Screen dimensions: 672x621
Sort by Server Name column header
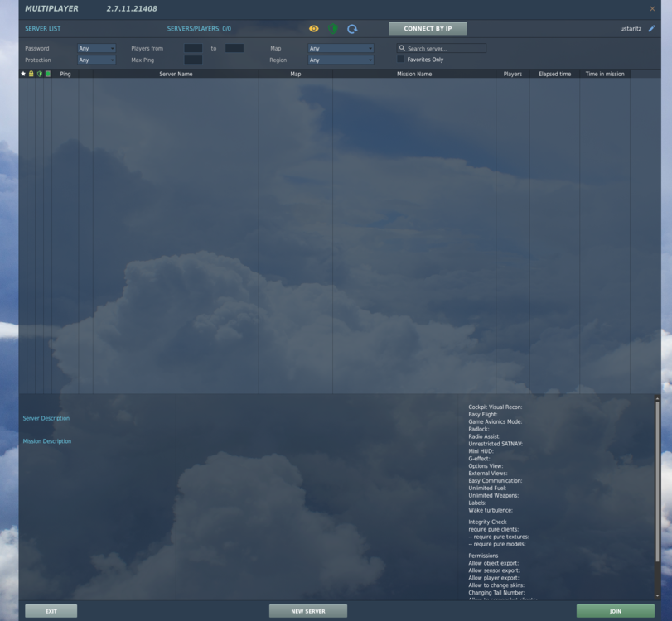(x=176, y=74)
